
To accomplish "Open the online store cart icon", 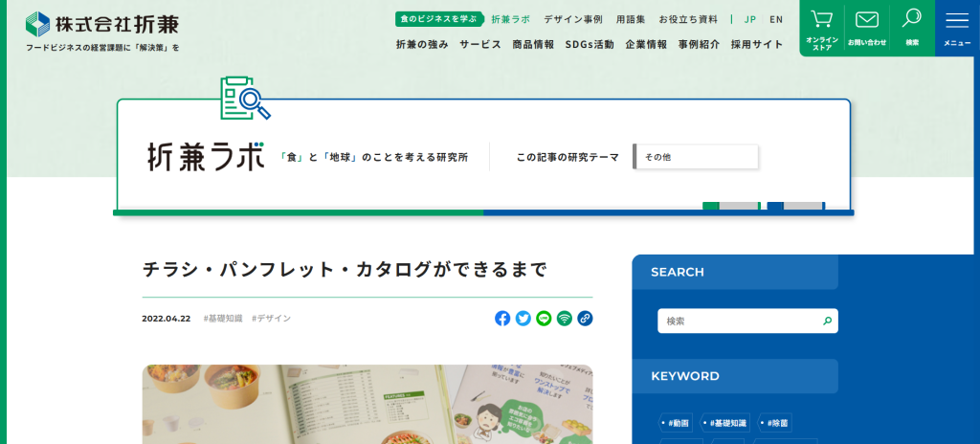I will [821, 28].
